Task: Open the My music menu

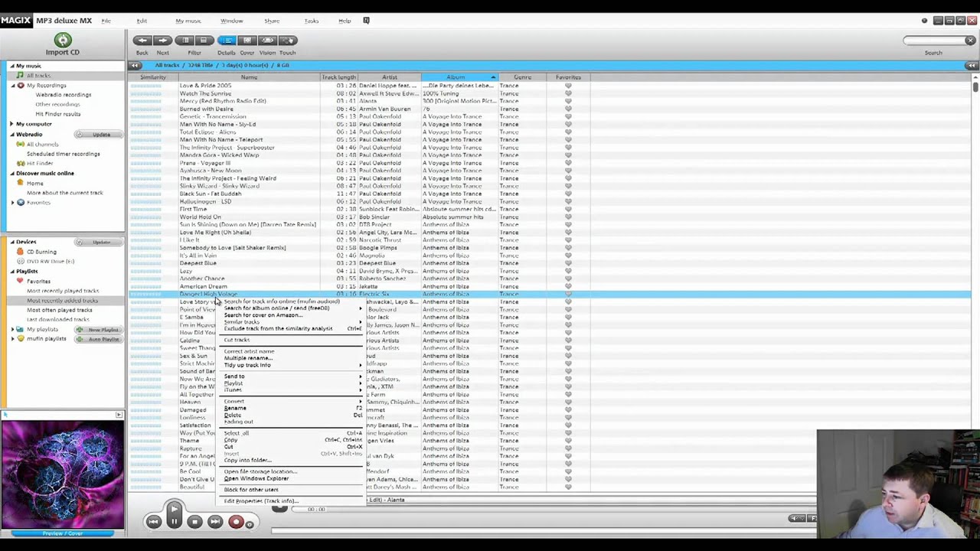Action: 188,21
